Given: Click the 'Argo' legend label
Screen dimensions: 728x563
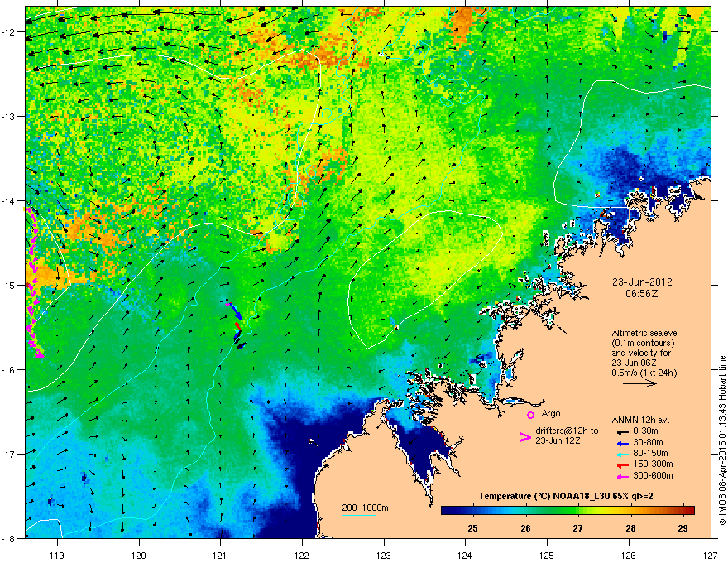Looking at the screenshot, I should point(551,413).
